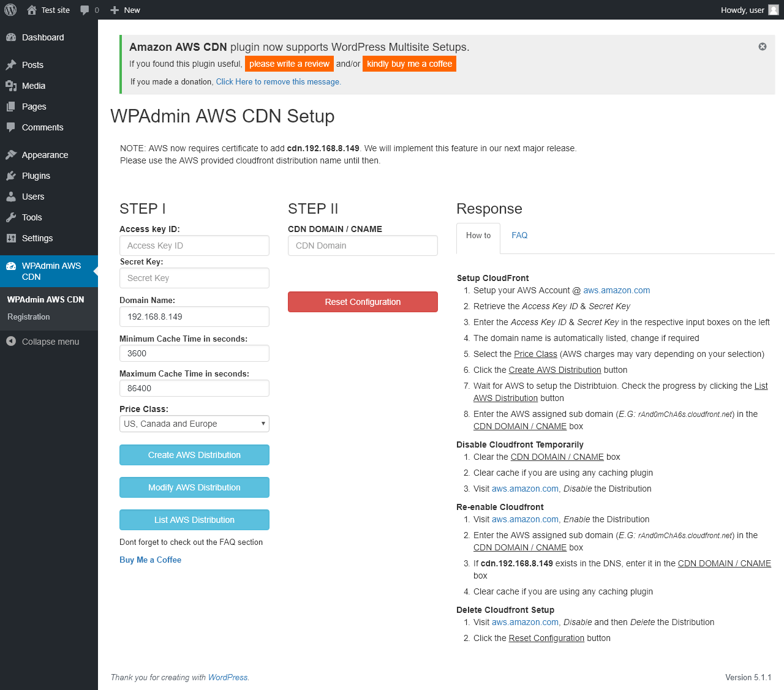Click the Appearance paintbrush icon

(x=11, y=155)
